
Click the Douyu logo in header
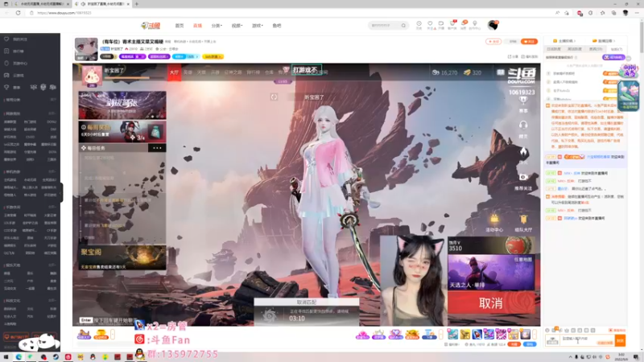point(151,26)
